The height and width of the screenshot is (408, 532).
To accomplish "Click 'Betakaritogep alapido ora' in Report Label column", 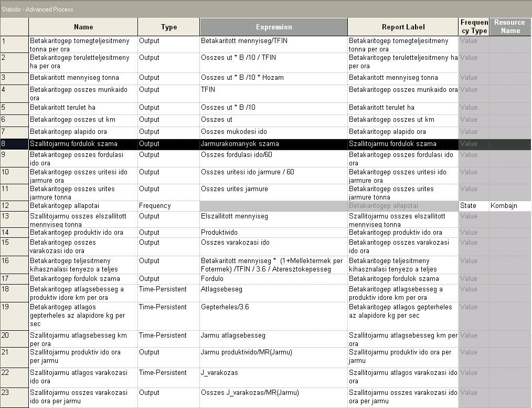I will tap(403, 133).
